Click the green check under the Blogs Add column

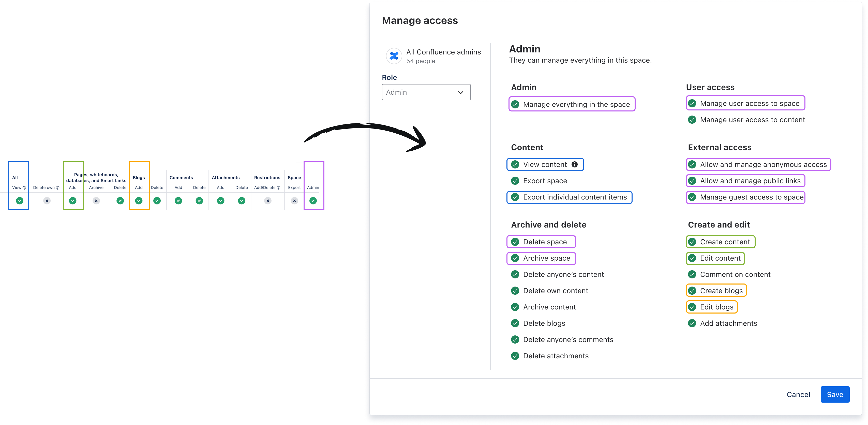139,201
